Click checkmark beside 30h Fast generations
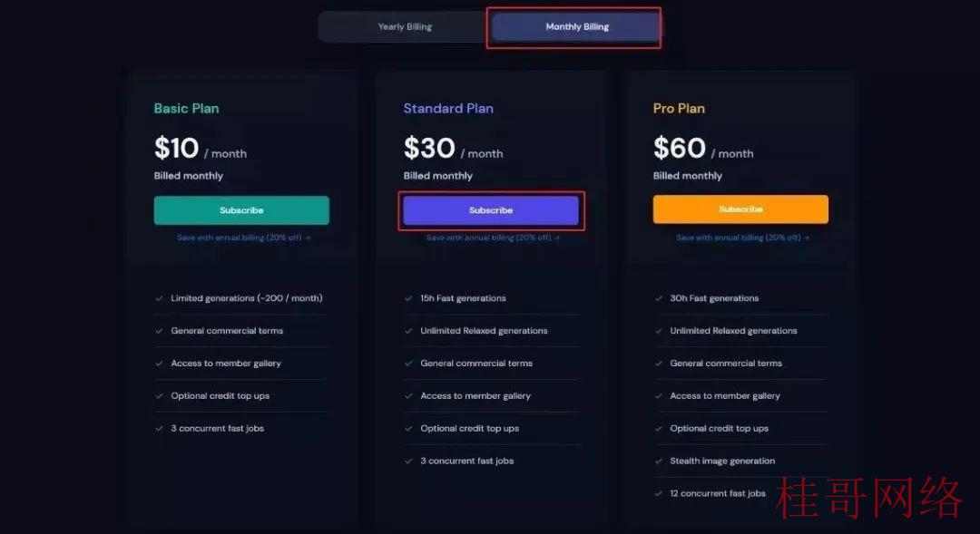Viewport: 980px width, 534px height. pos(658,298)
